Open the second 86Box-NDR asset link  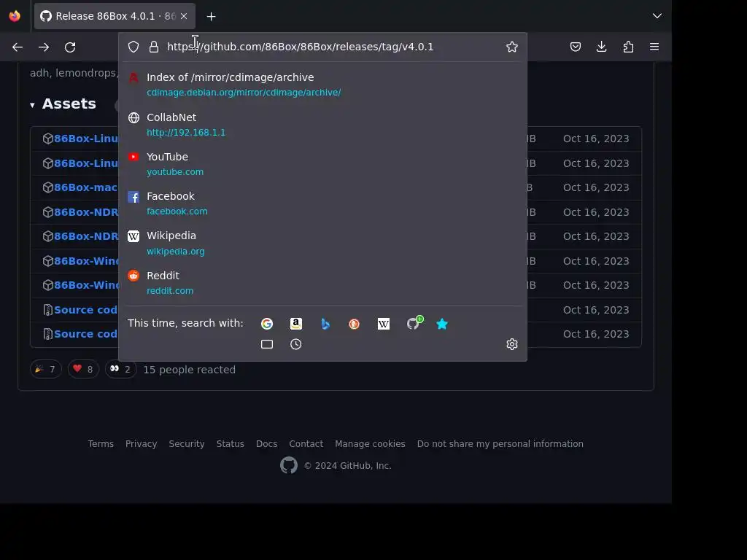(86, 237)
